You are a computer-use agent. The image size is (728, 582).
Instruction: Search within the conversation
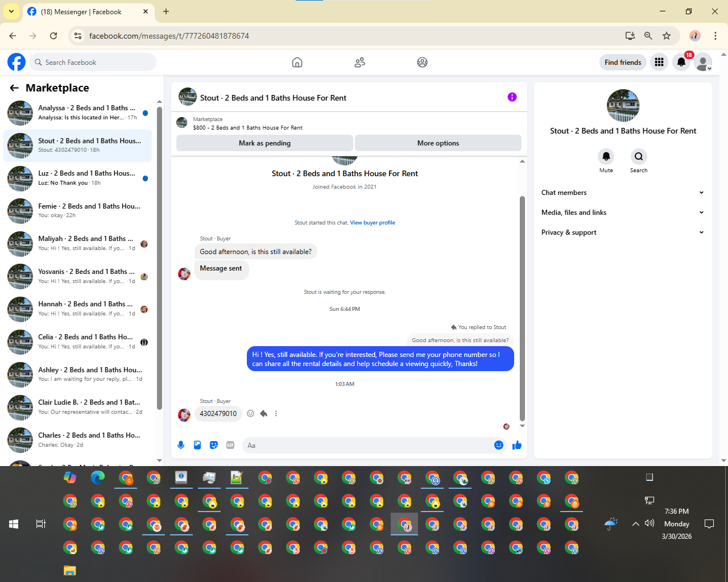[x=639, y=156]
